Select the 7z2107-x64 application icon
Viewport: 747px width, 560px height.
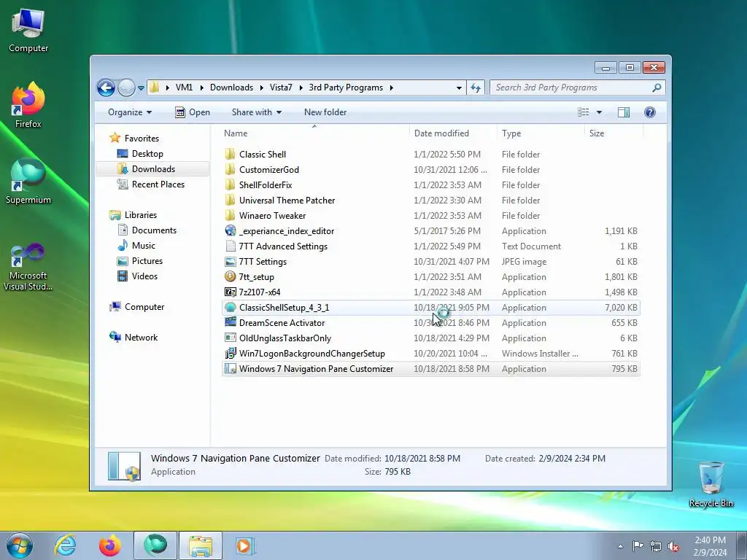(x=230, y=292)
